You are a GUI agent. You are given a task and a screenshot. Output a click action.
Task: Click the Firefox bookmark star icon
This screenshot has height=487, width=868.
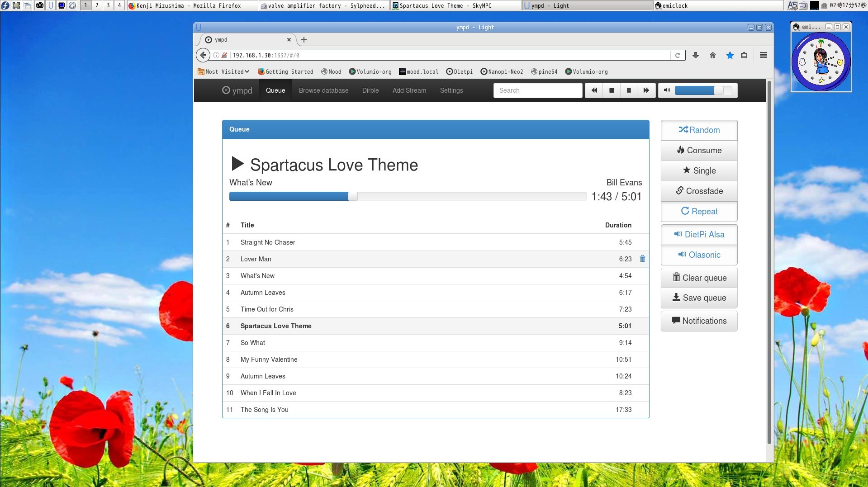click(730, 55)
